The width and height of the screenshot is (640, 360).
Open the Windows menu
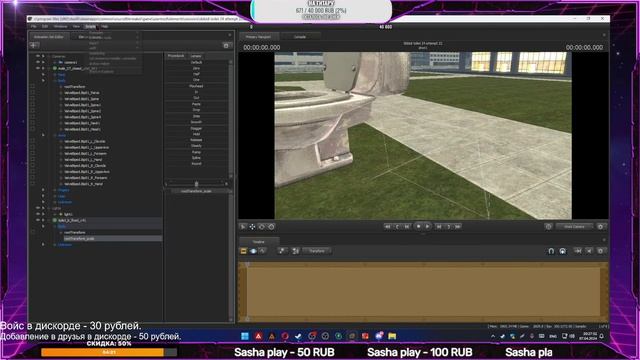tap(60, 27)
